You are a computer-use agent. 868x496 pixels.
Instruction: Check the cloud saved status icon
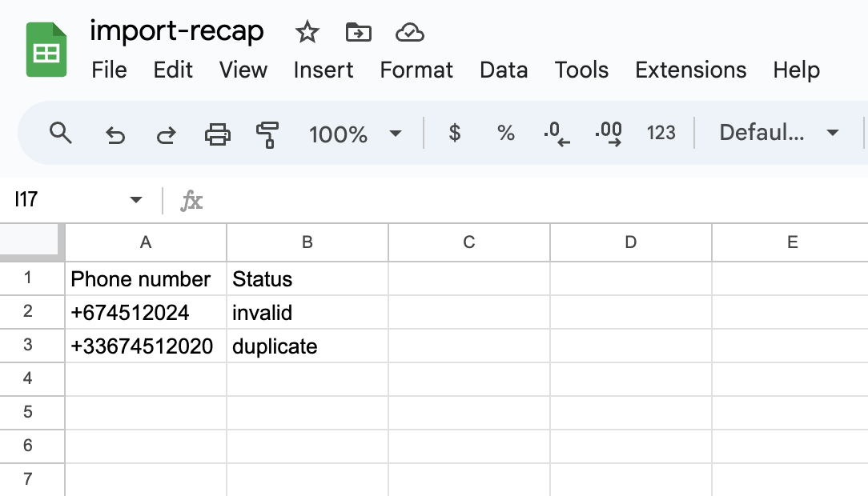pyautogui.click(x=410, y=33)
